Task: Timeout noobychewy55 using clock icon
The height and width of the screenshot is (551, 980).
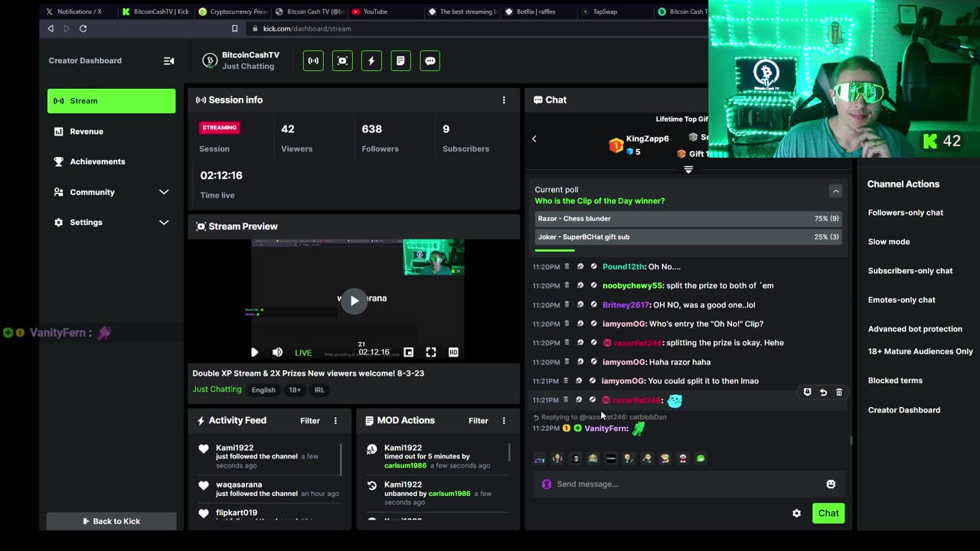Action: click(x=580, y=285)
